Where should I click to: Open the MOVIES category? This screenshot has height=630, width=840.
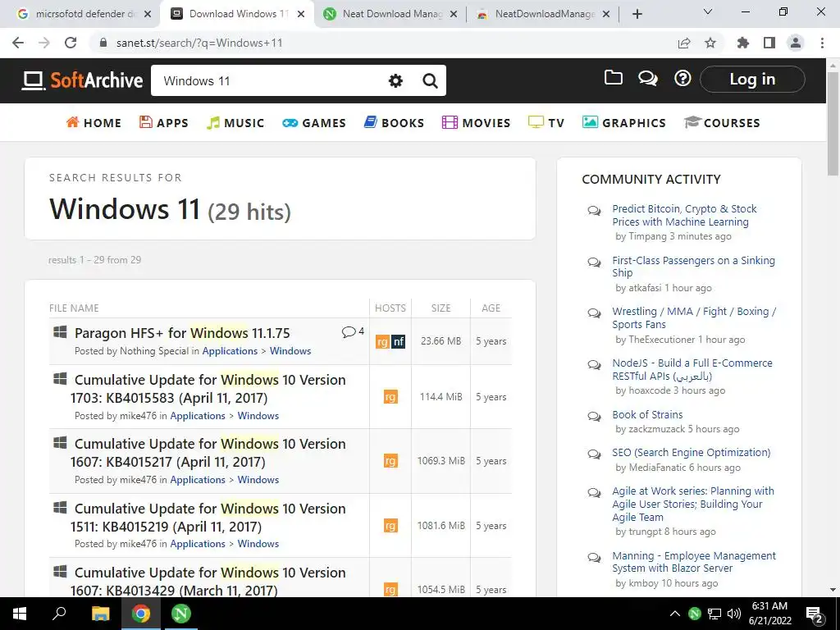tap(477, 123)
